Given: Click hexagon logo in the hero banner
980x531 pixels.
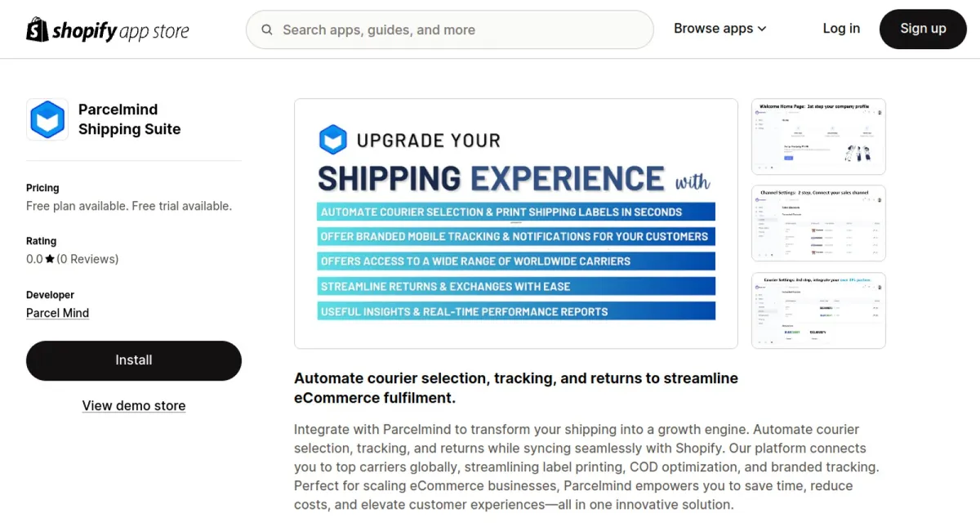Looking at the screenshot, I should click(333, 140).
